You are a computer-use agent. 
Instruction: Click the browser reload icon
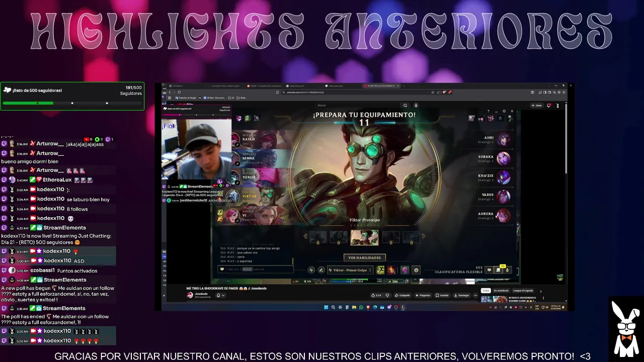pyautogui.click(x=179, y=92)
